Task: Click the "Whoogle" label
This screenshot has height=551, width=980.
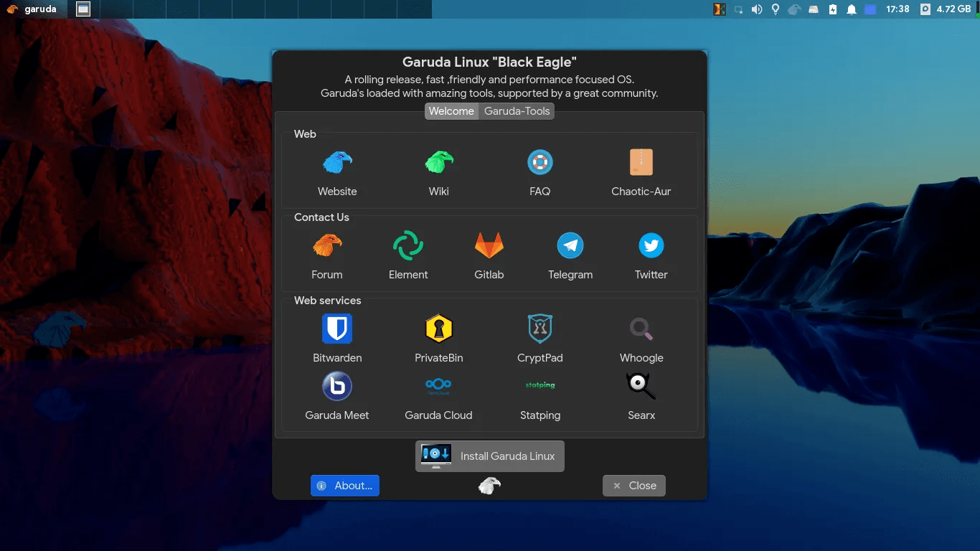Action: point(641,358)
